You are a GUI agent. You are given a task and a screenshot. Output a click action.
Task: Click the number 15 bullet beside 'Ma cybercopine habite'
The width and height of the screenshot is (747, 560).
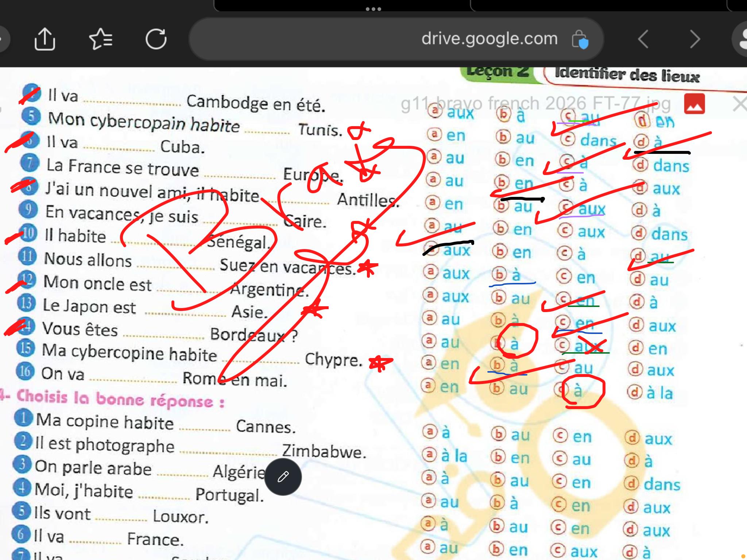26,348
